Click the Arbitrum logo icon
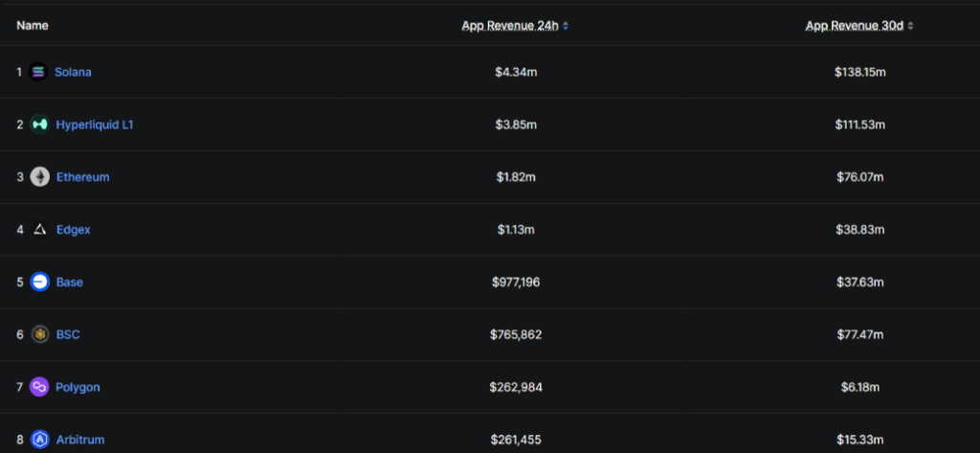The image size is (980, 453). click(39, 440)
